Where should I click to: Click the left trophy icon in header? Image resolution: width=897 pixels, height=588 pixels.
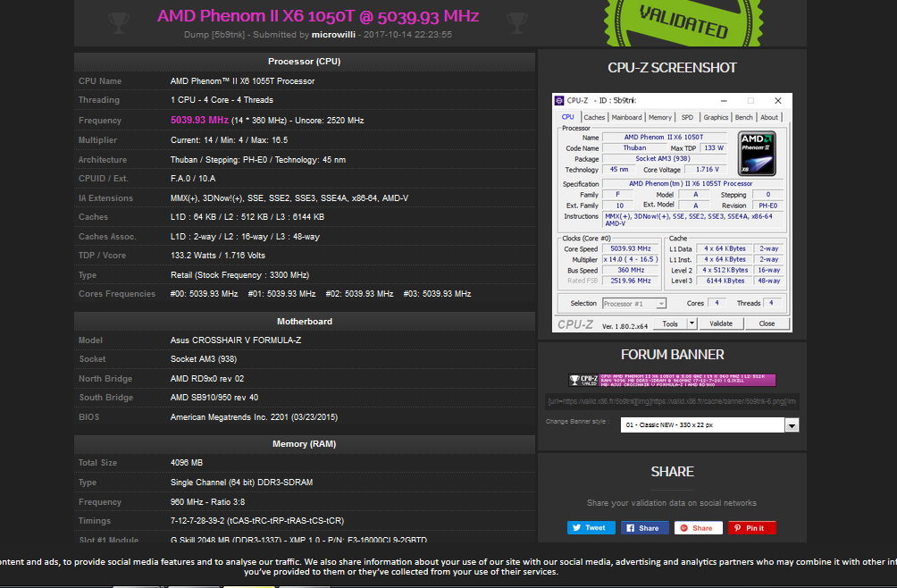click(119, 23)
